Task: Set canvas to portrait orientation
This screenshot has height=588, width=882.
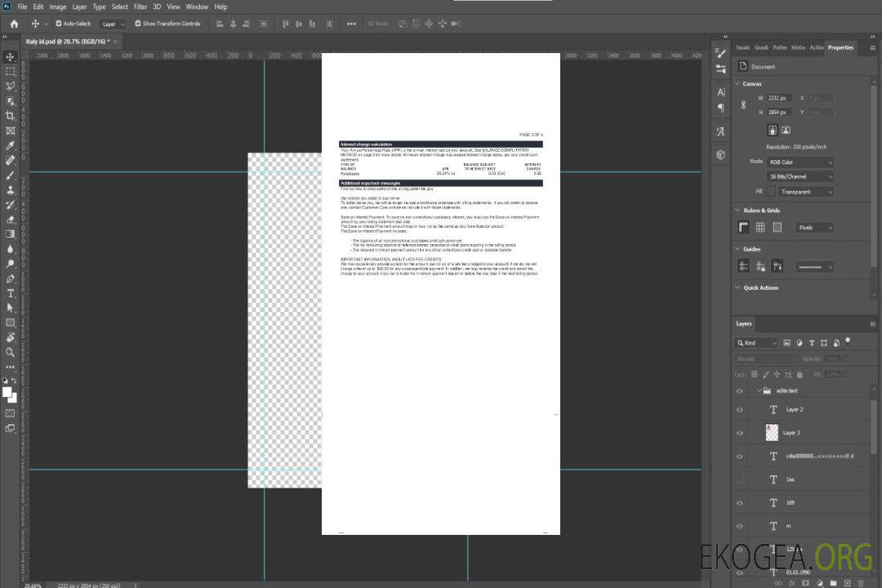Action: 773,130
